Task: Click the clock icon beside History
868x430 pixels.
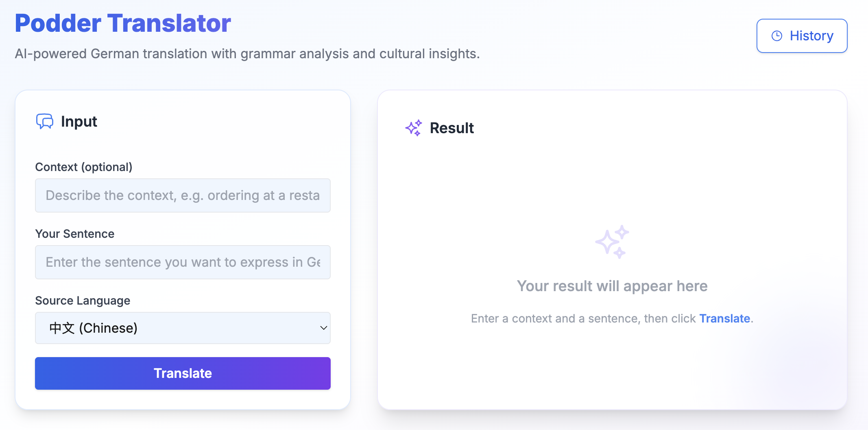Action: pyautogui.click(x=776, y=36)
